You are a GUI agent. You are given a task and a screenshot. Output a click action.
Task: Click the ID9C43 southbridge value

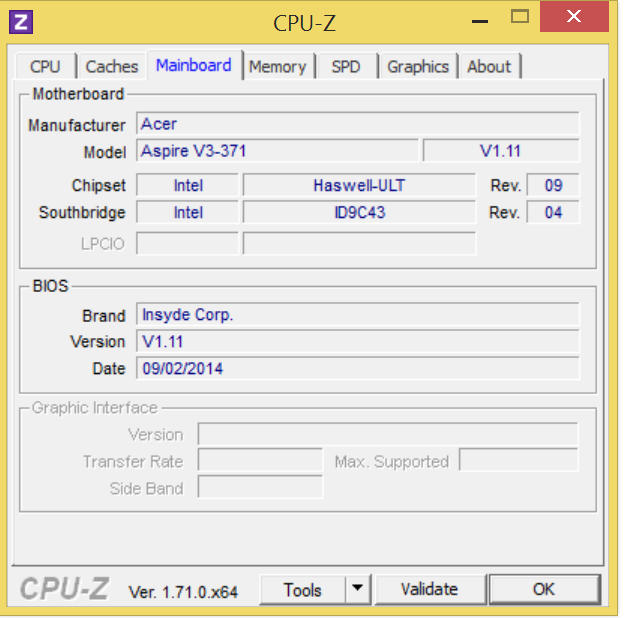(x=359, y=212)
